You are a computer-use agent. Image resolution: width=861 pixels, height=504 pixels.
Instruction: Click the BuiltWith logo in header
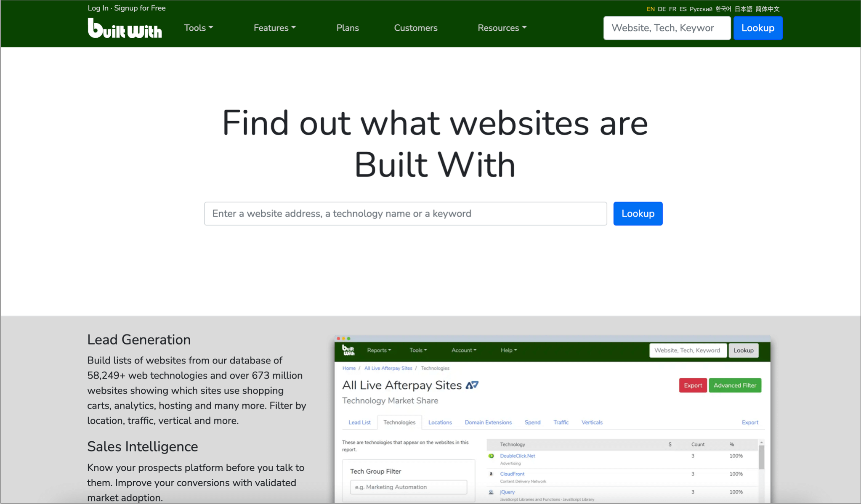pos(125,28)
